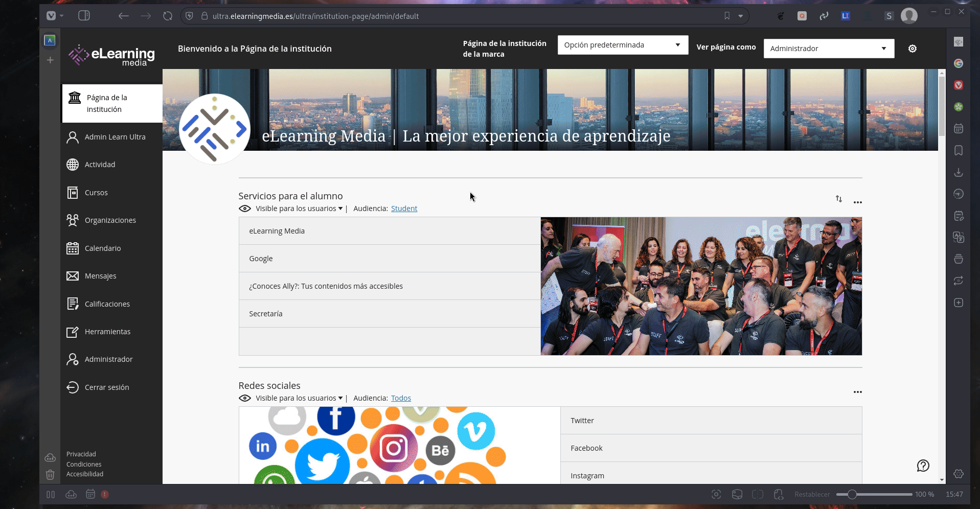Open the address bar history dropdown arrow
The height and width of the screenshot is (509, 980).
click(740, 16)
